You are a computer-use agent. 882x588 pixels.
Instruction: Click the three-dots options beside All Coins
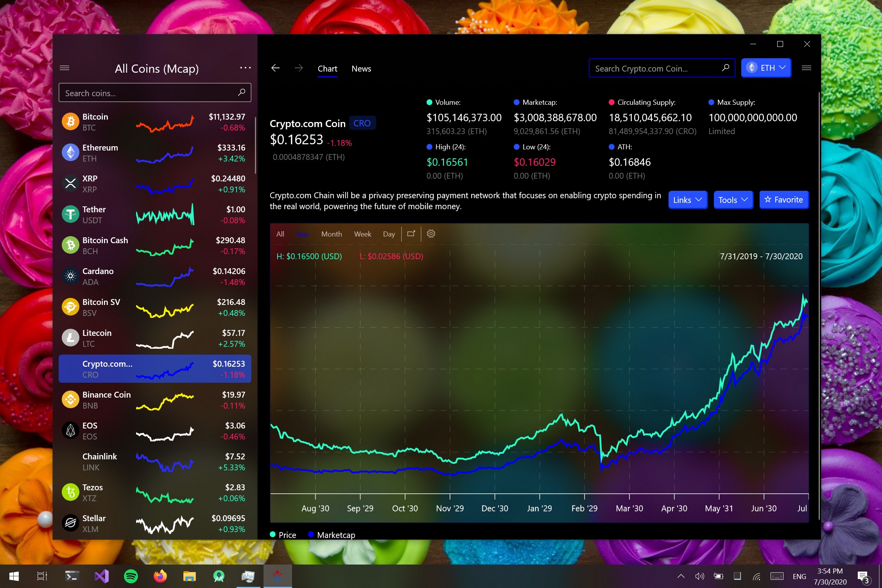[245, 68]
